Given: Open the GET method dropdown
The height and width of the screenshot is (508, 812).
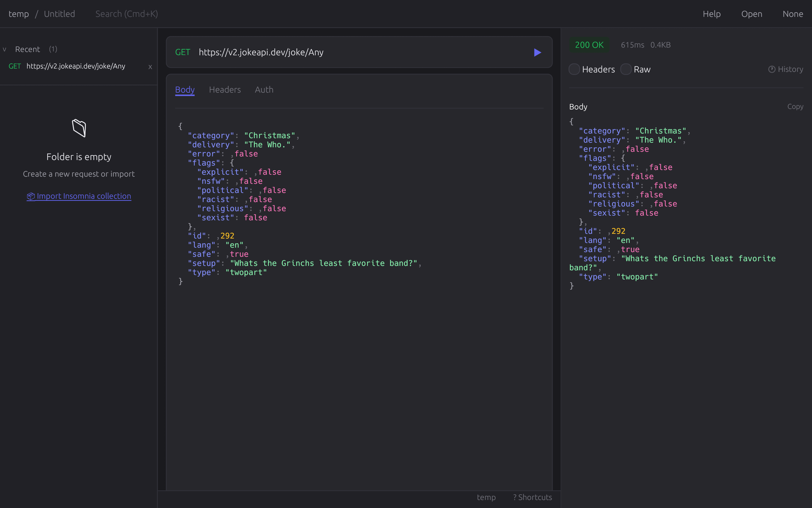Looking at the screenshot, I should pyautogui.click(x=183, y=52).
